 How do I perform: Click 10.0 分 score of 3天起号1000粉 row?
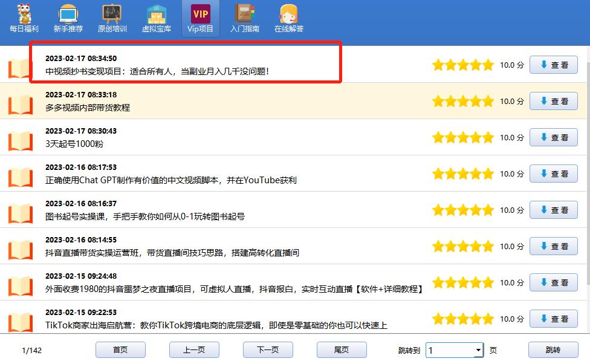tap(512, 138)
